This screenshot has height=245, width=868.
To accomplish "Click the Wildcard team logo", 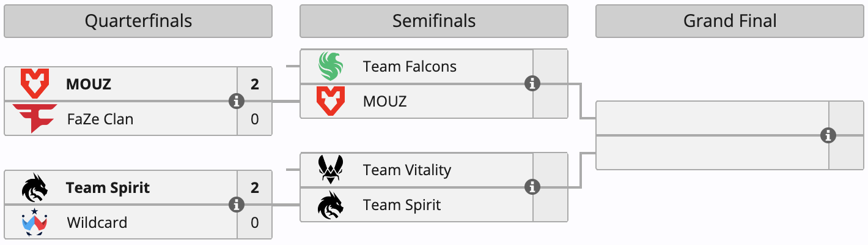I will 35,222.
